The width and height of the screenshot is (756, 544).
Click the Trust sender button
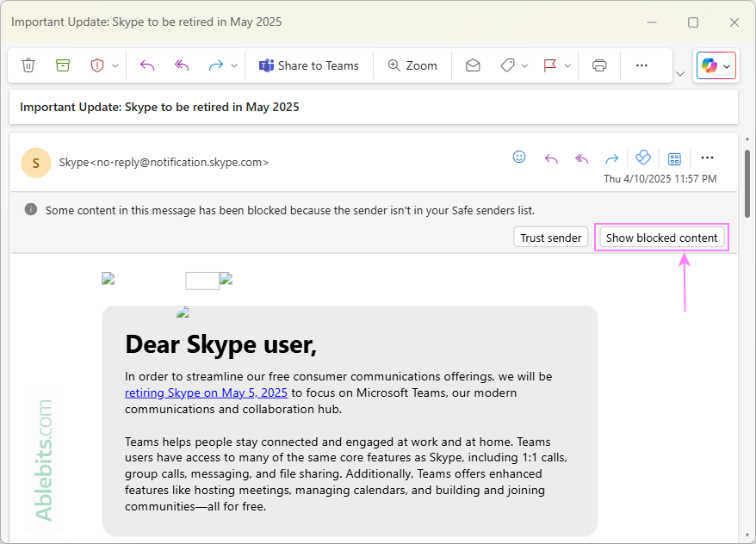point(550,238)
